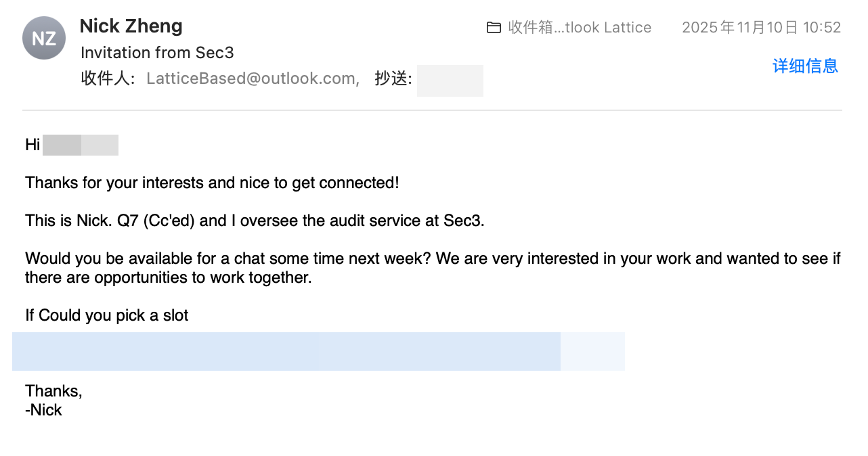Click the line starting Thanks for your interests
The image size is (868, 456).
(x=212, y=183)
